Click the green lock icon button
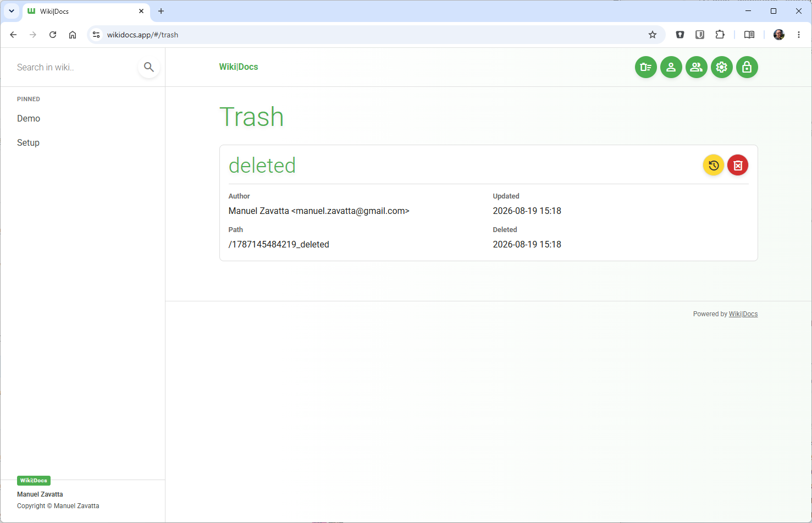 point(747,67)
